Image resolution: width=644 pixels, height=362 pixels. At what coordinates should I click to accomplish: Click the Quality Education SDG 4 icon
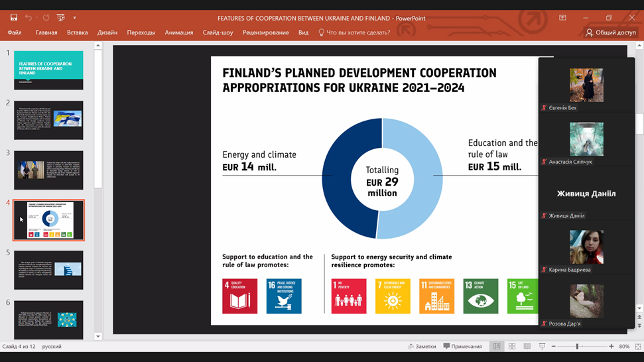pos(240,296)
